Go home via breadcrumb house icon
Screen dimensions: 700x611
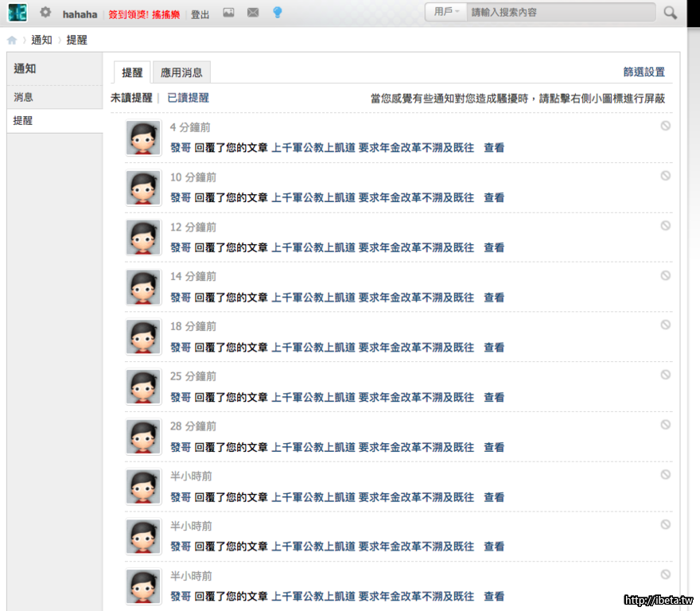(x=12, y=40)
